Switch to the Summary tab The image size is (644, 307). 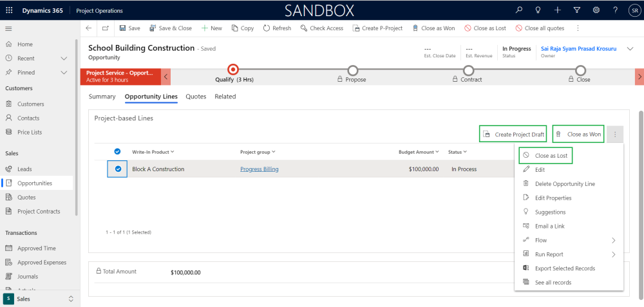click(102, 97)
